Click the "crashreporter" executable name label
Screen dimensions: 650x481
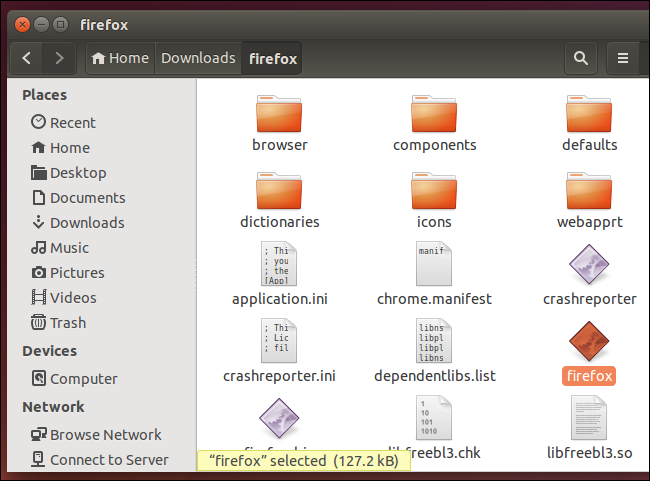(589, 299)
